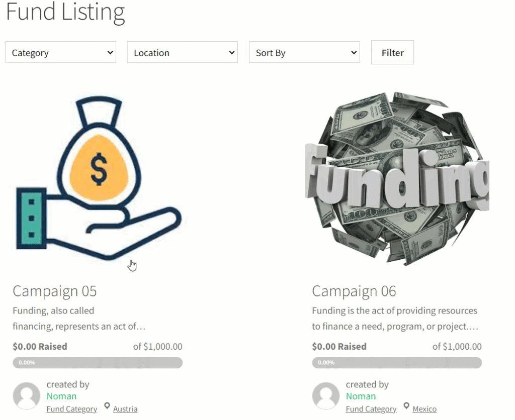Visit Noman's profile under Campaign 05
515x420 pixels.
coord(61,396)
